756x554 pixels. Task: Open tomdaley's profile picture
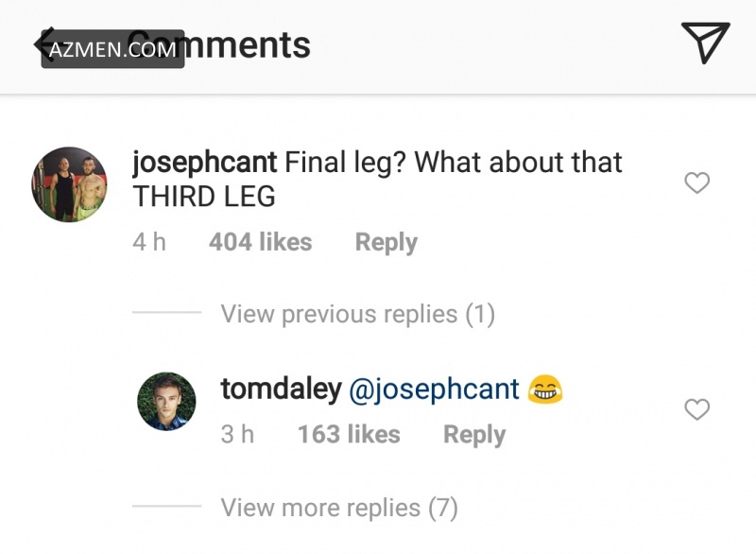[167, 402]
